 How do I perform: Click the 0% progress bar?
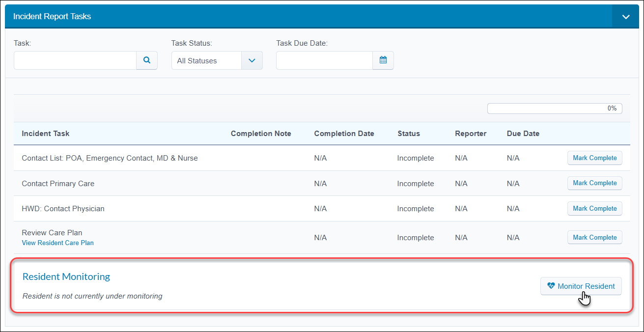(555, 109)
